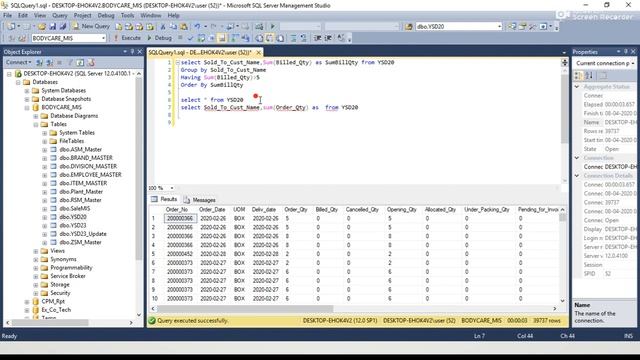640x360 pixels.
Task: Open the Current connection dropdown in Properties
Action: coord(633,63)
